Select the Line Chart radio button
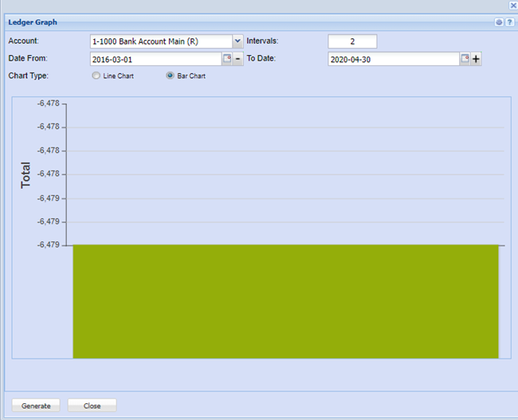 point(96,76)
